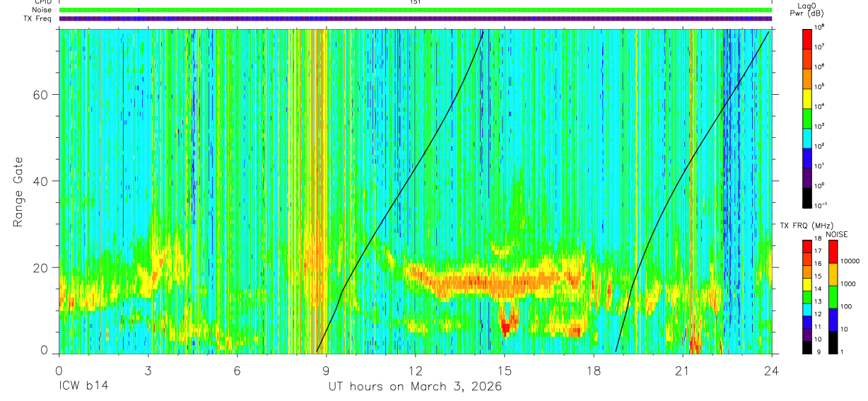Click the 'NOISE' colorbar title

(x=836, y=234)
